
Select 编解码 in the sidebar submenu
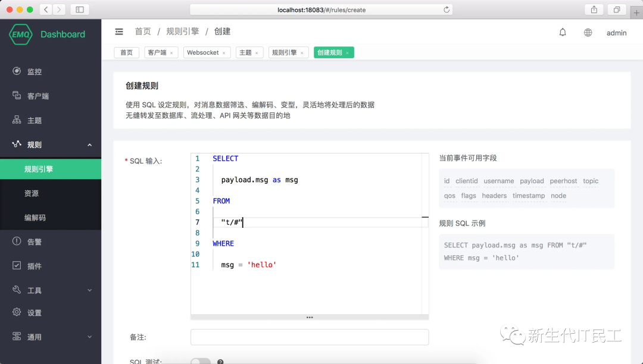(51, 218)
